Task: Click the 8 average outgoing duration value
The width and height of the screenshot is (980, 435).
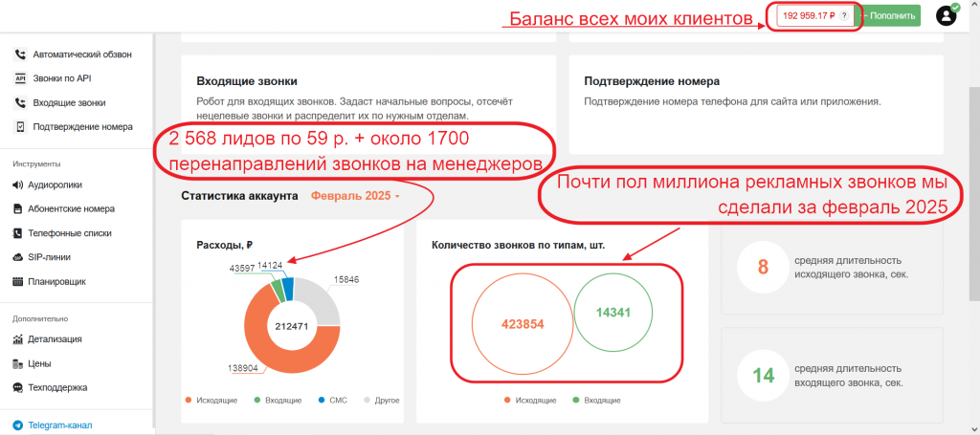Action: pos(763,267)
